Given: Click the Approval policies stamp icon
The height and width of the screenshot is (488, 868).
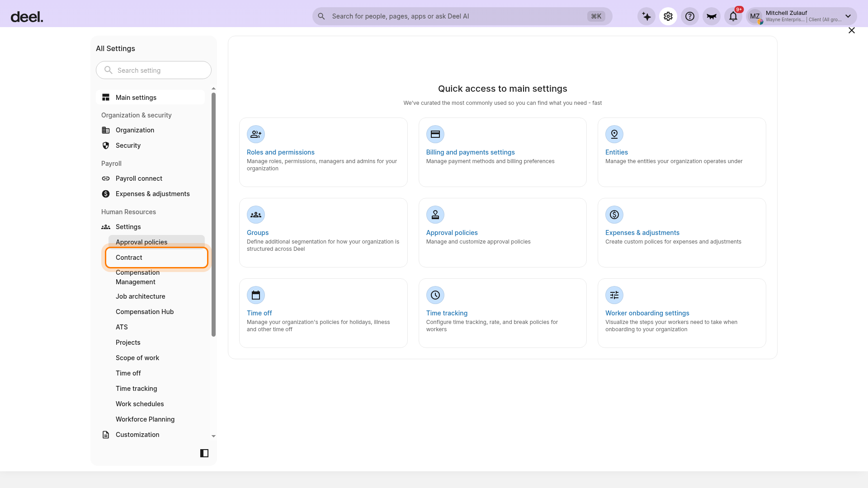Looking at the screenshot, I should [435, 215].
